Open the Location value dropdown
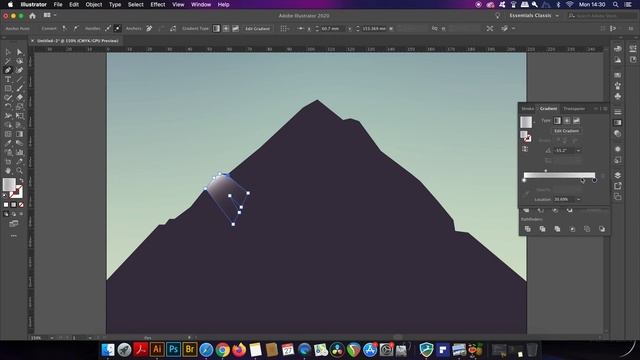Image resolution: width=640 pixels, height=360 pixels. (x=578, y=199)
